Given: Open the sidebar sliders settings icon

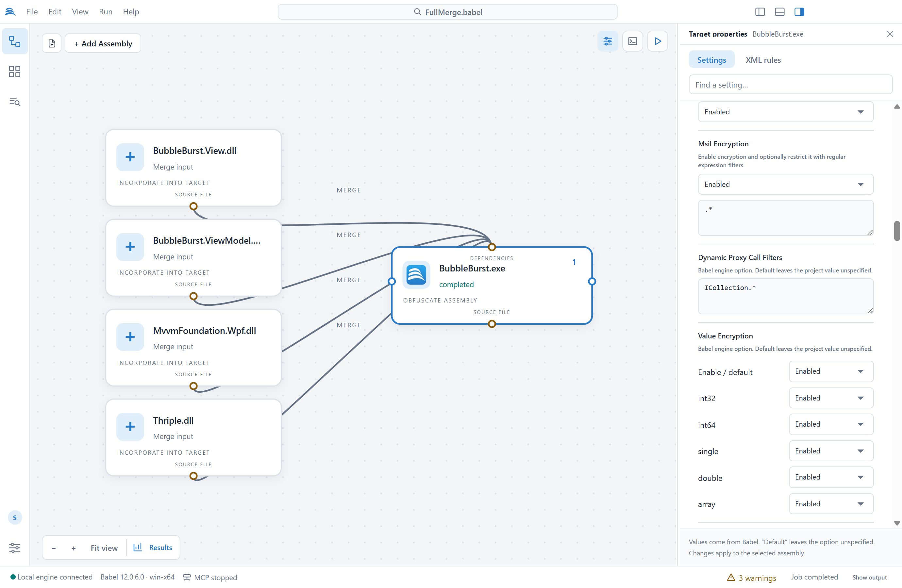Looking at the screenshot, I should 15,547.
